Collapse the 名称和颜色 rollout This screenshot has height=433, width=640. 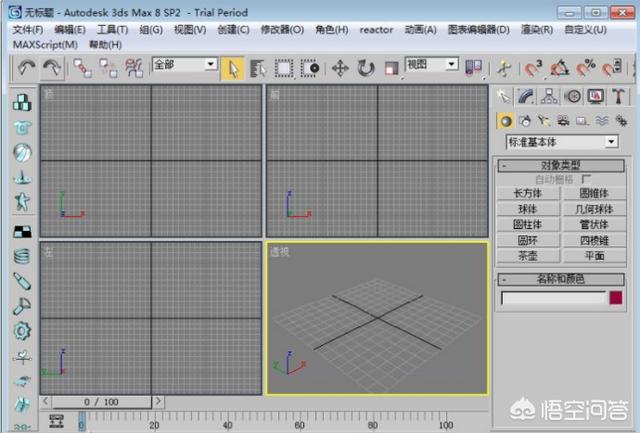click(561, 279)
